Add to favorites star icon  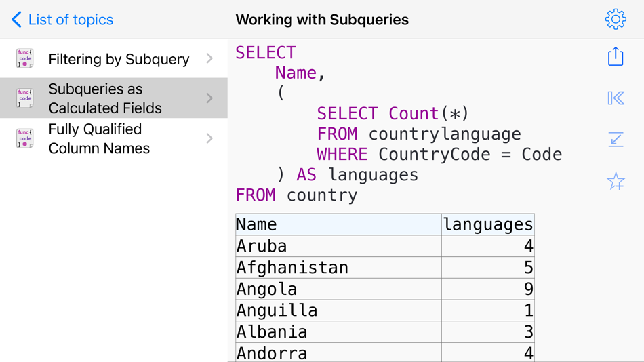tap(616, 181)
